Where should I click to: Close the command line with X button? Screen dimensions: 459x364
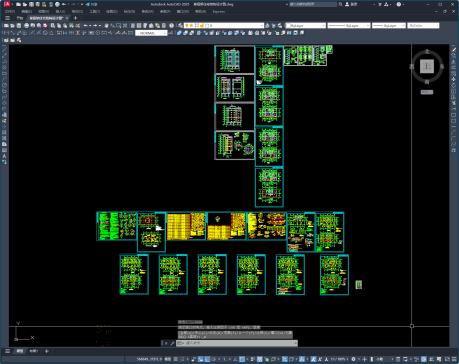[x=166, y=343]
